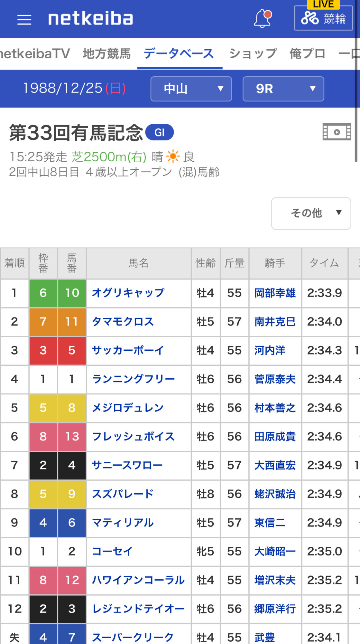Image resolution: width=360 pixels, height=644 pixels.
Task: View jockey 武豊's profile
Action: pyautogui.click(x=264, y=637)
